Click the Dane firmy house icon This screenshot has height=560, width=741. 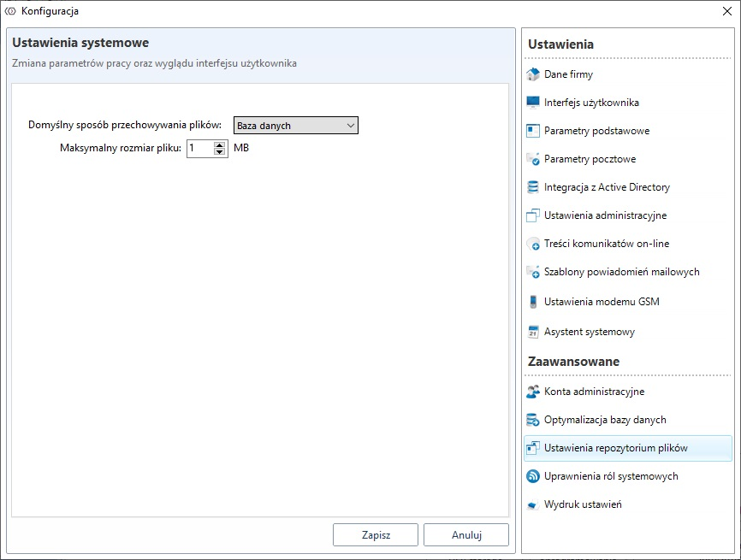pos(533,74)
